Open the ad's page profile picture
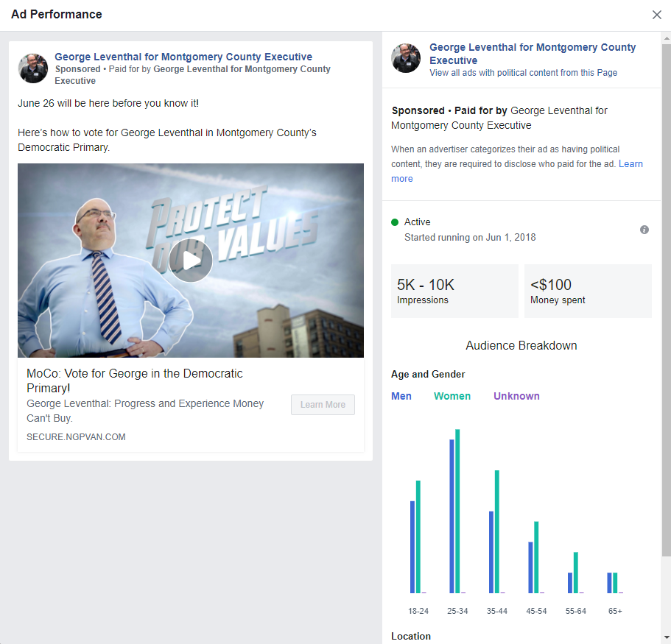 pos(33,68)
